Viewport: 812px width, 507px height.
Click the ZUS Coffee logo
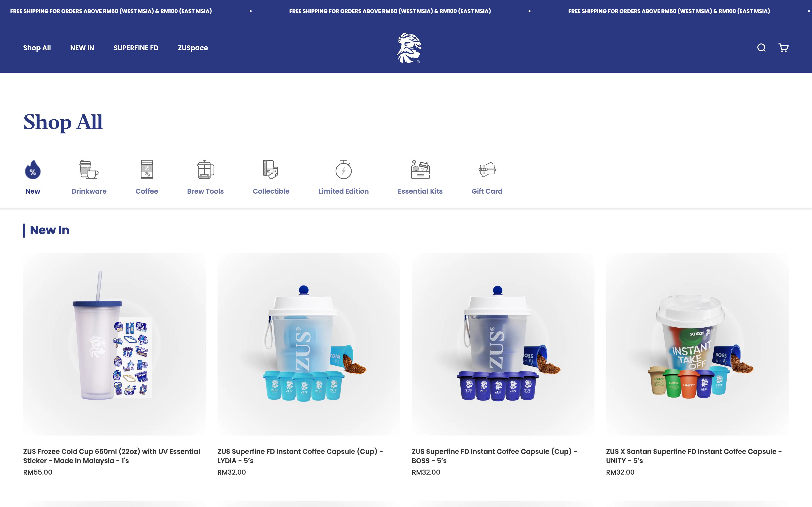409,48
